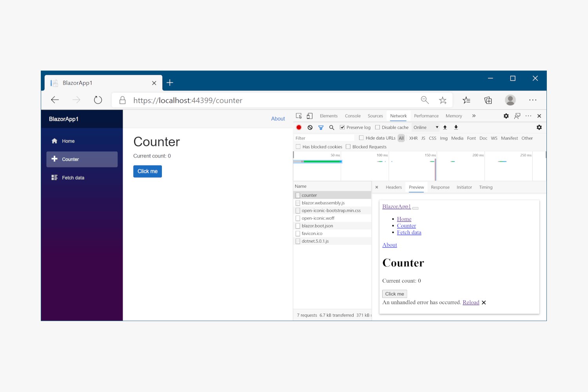Select the blazor.webassembly.js request
The height and width of the screenshot is (392, 588).
click(x=332, y=203)
